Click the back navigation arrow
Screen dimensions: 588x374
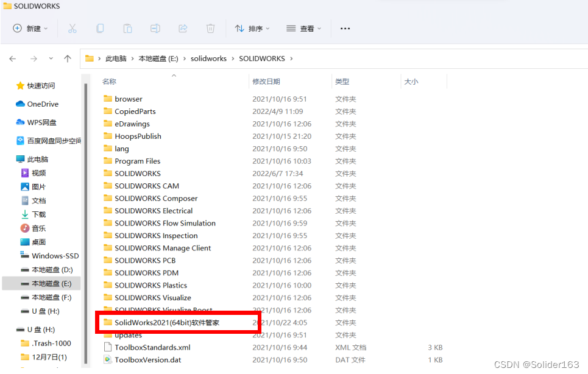click(x=13, y=58)
